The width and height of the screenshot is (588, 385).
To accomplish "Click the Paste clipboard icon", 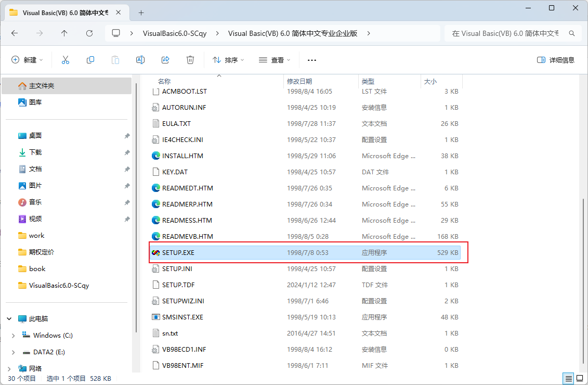I will 115,60.
